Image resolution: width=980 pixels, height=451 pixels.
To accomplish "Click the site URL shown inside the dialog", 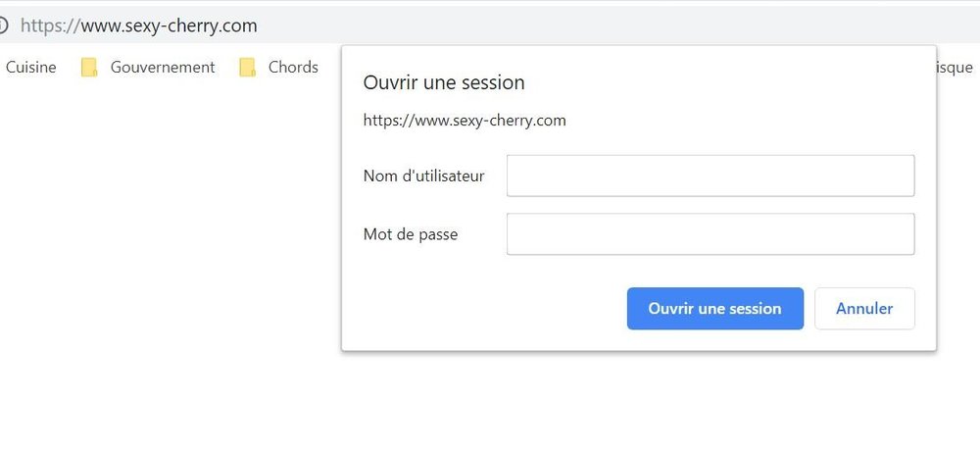I will click(465, 120).
